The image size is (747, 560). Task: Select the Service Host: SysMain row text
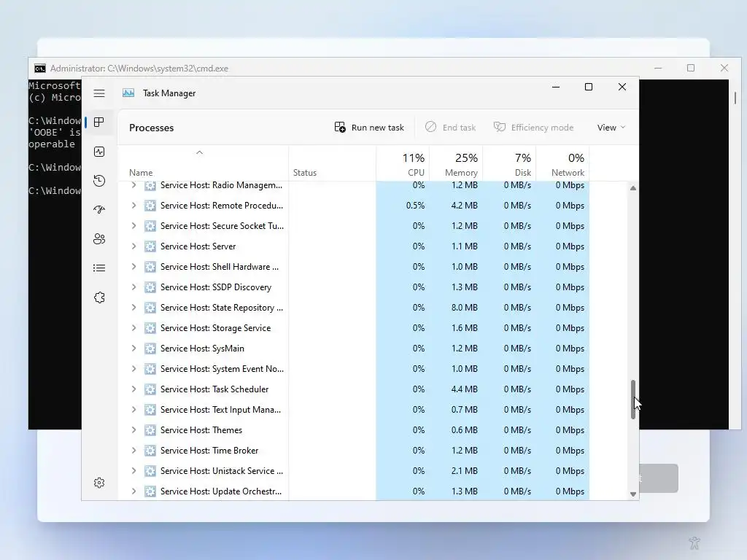click(x=203, y=349)
